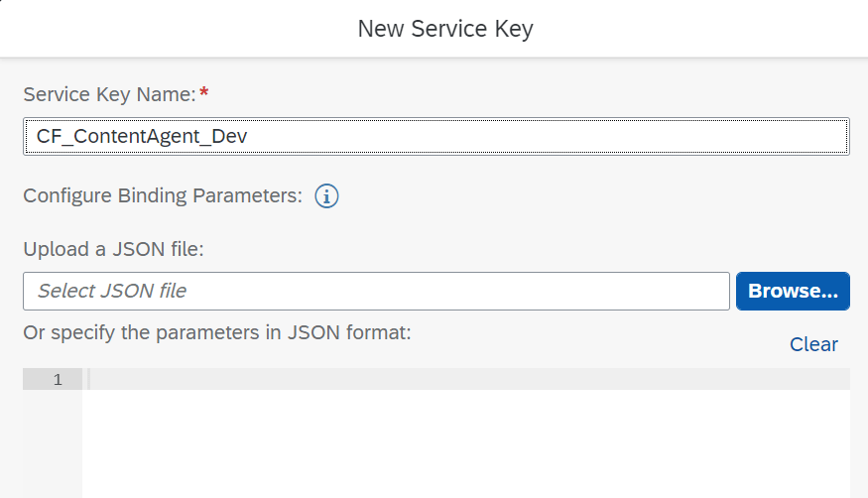Click empty end of JSON file upload field
Viewport: 868px width, 498px height.
(x=595, y=291)
